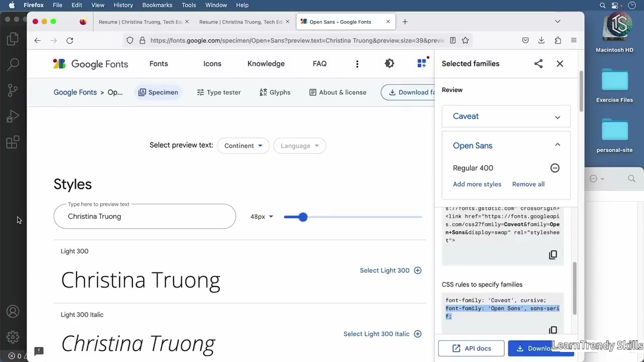Bookmark this page with star icon
This screenshot has width=644, height=362.
465,40
